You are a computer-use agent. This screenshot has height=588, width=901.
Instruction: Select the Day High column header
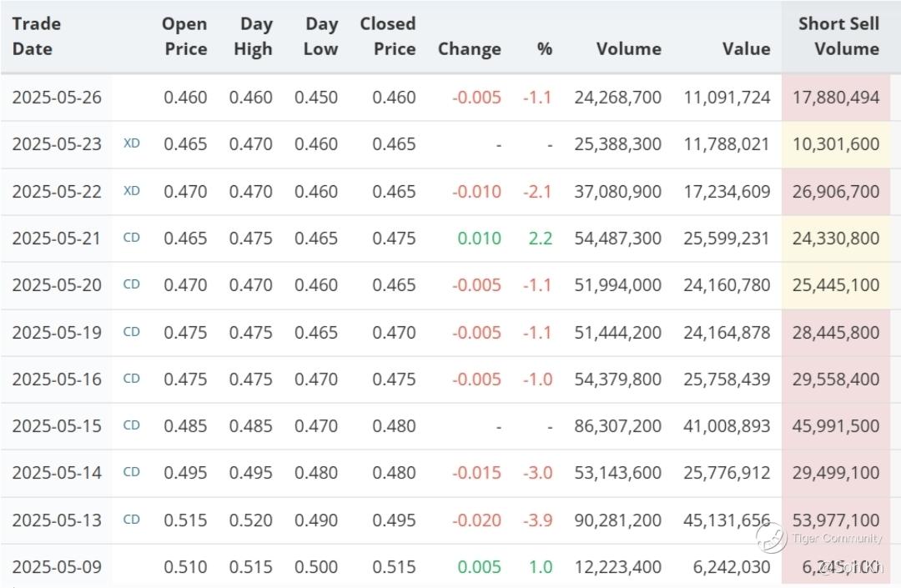point(253,36)
